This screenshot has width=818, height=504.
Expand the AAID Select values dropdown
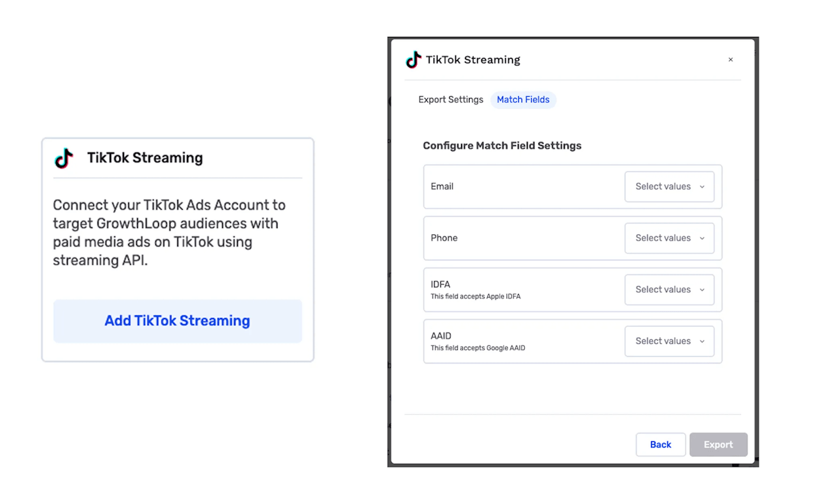[x=669, y=341]
